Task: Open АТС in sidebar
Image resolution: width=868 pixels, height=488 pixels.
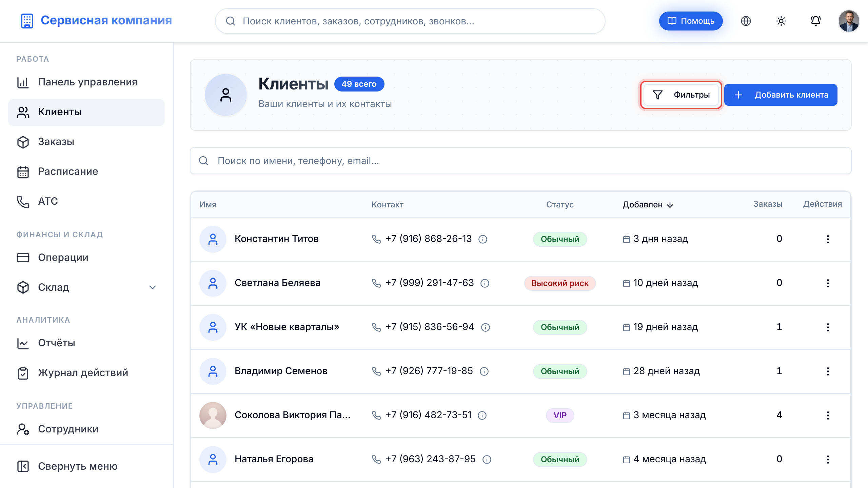Action: pyautogui.click(x=86, y=201)
